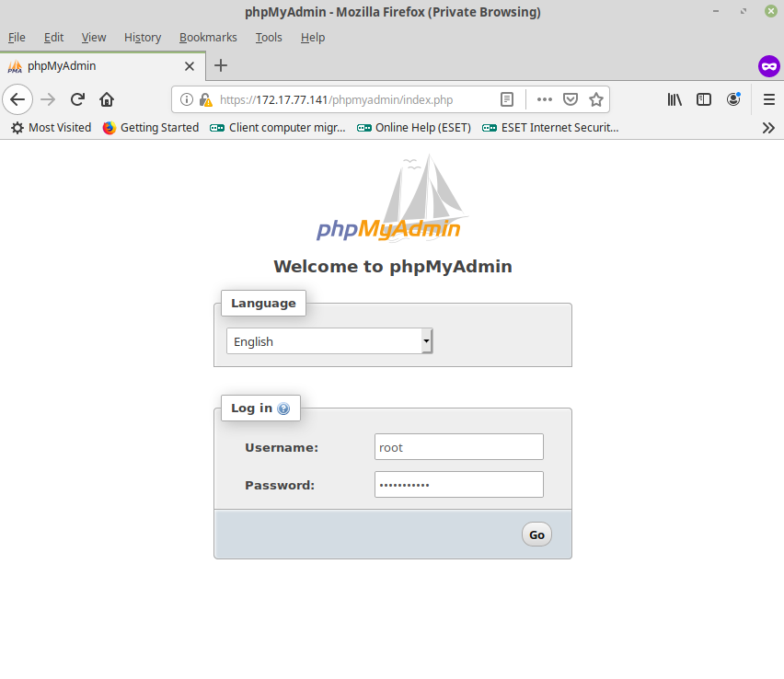Open a new tab with plus button
The height and width of the screenshot is (679, 784).
[221, 65]
